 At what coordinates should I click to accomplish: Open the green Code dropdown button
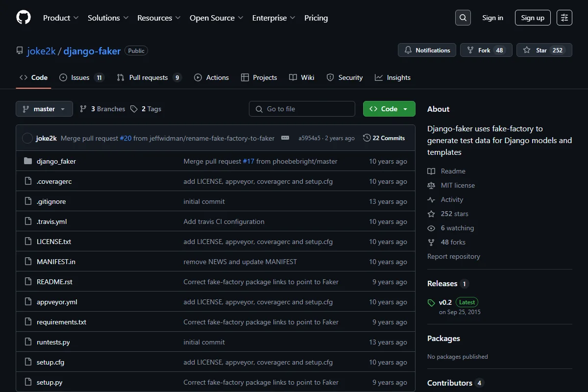pos(389,109)
